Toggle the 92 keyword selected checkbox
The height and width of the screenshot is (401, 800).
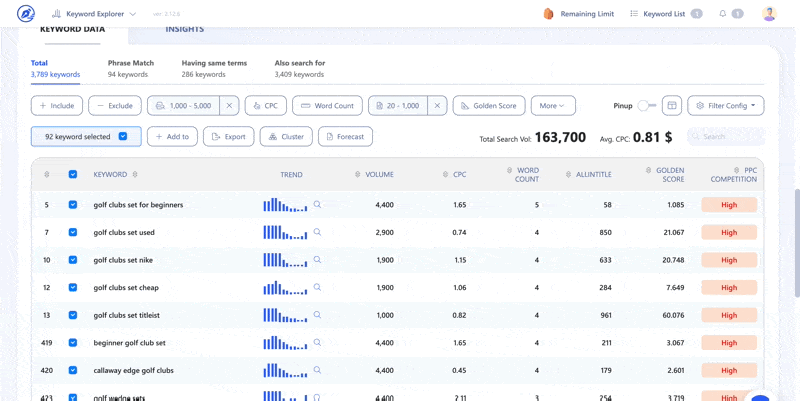click(122, 136)
